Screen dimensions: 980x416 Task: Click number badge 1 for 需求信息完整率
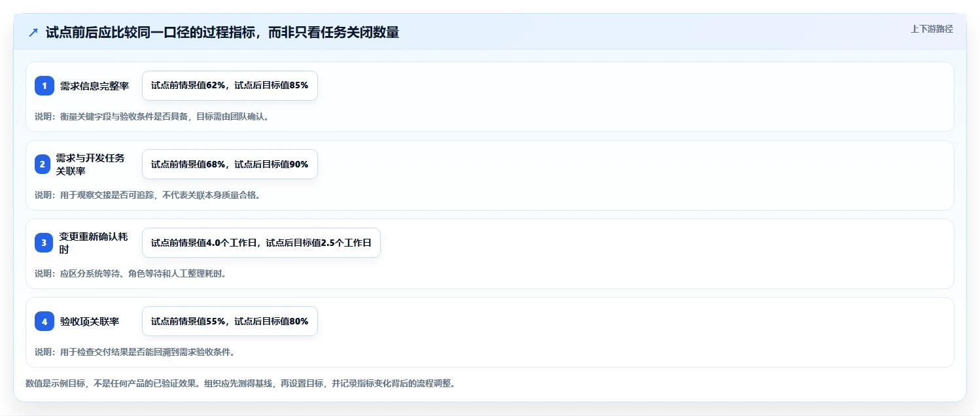[44, 86]
